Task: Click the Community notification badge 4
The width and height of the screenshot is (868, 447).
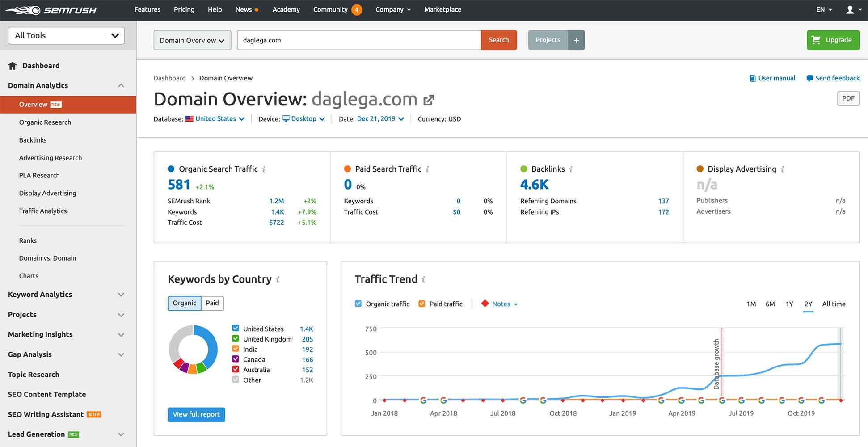Action: (x=357, y=9)
